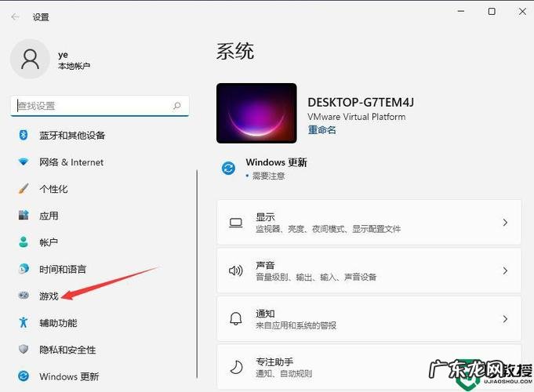Click the 重命名 link

(x=321, y=130)
